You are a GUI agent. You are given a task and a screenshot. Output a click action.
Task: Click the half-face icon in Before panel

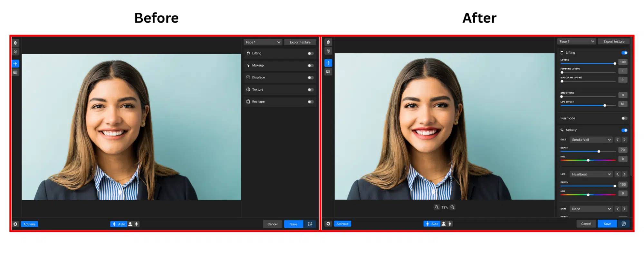point(15,43)
